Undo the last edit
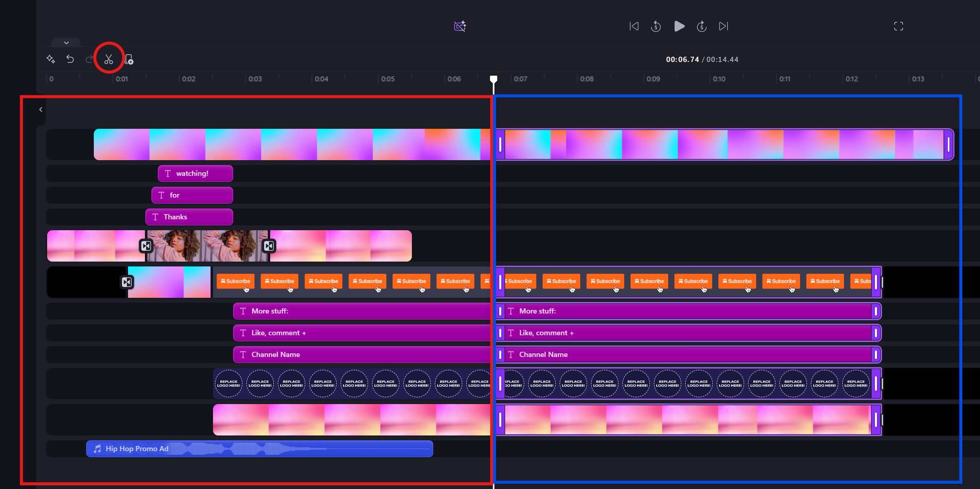 tap(70, 59)
